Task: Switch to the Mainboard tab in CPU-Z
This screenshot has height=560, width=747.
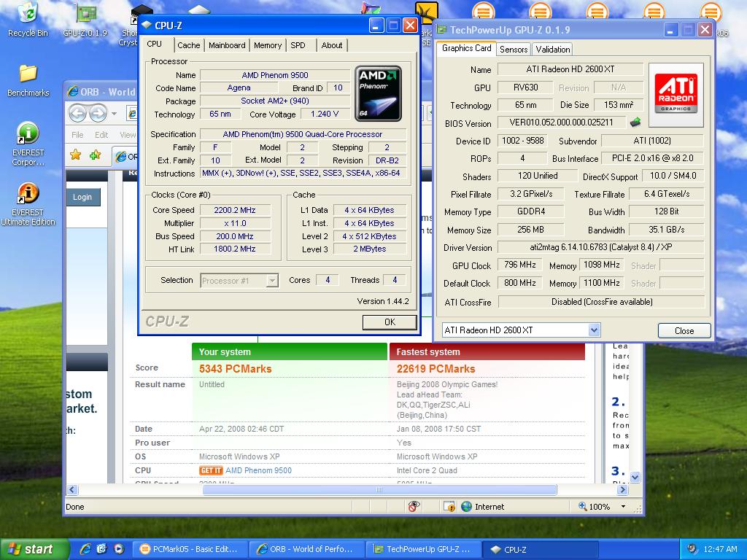Action: [227, 45]
